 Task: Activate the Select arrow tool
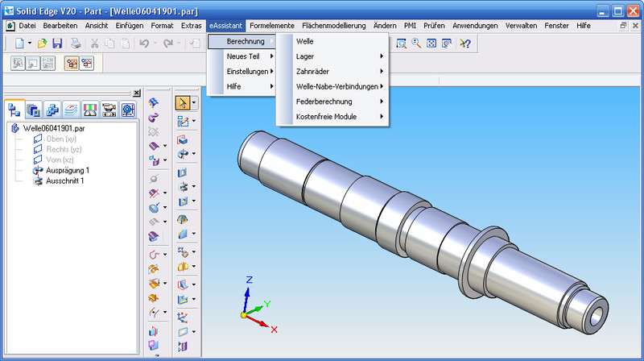(183, 102)
